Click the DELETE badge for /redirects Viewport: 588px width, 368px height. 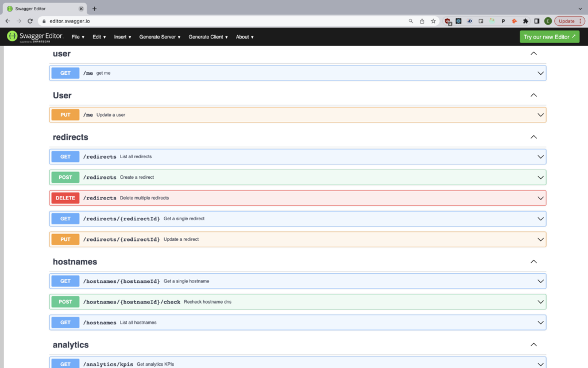point(65,198)
